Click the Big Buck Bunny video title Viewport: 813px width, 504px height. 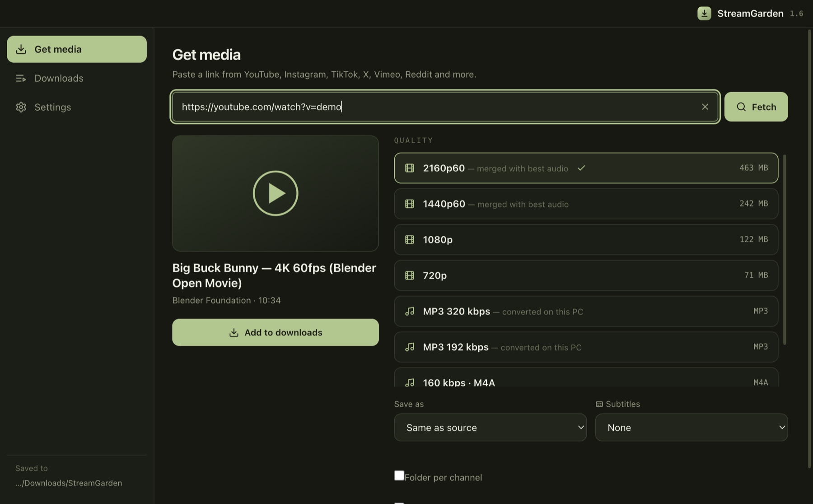[274, 275]
